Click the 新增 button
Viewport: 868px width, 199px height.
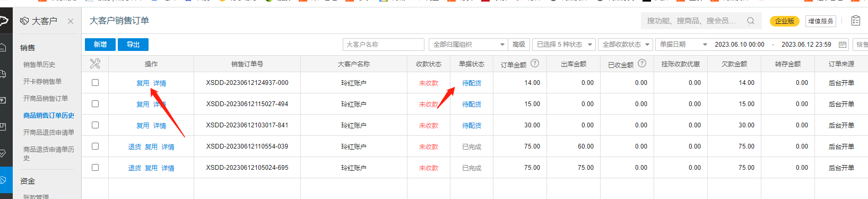coord(100,45)
